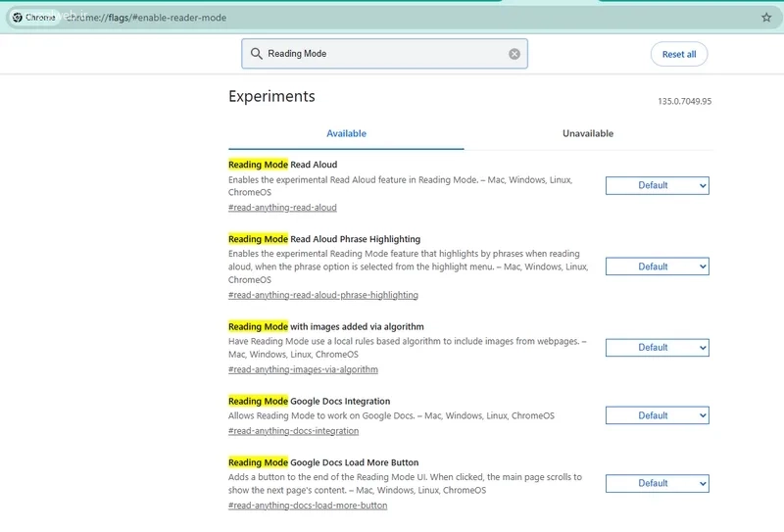
Task: Clear the search box with X icon
Action: coord(514,54)
